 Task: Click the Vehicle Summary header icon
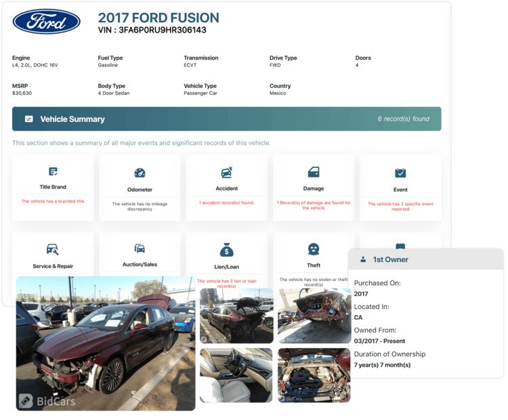(29, 119)
